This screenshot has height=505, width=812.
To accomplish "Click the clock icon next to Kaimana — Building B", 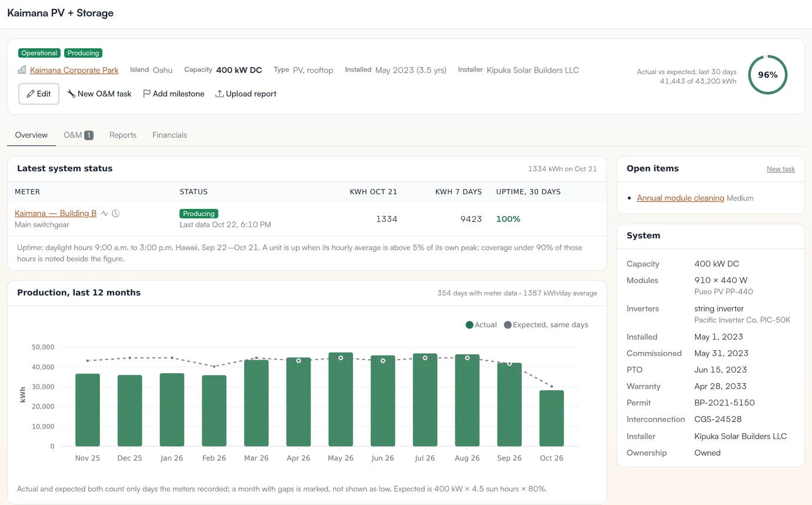I will click(x=116, y=214).
